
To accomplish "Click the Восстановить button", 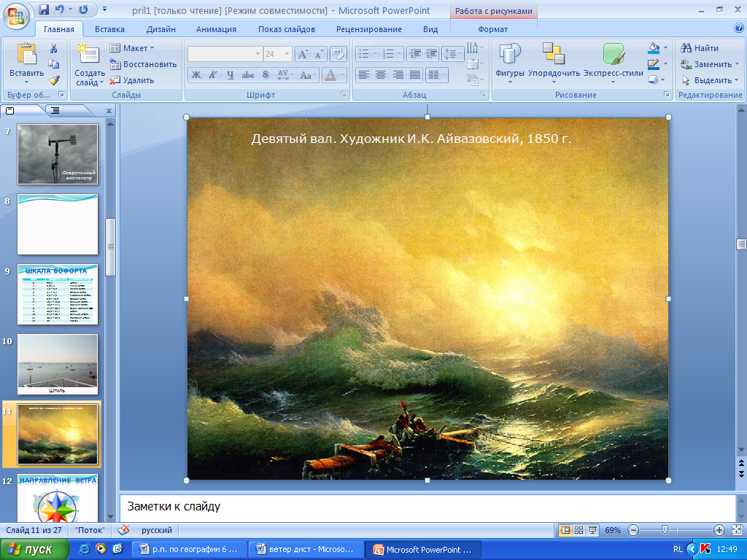I will (143, 64).
